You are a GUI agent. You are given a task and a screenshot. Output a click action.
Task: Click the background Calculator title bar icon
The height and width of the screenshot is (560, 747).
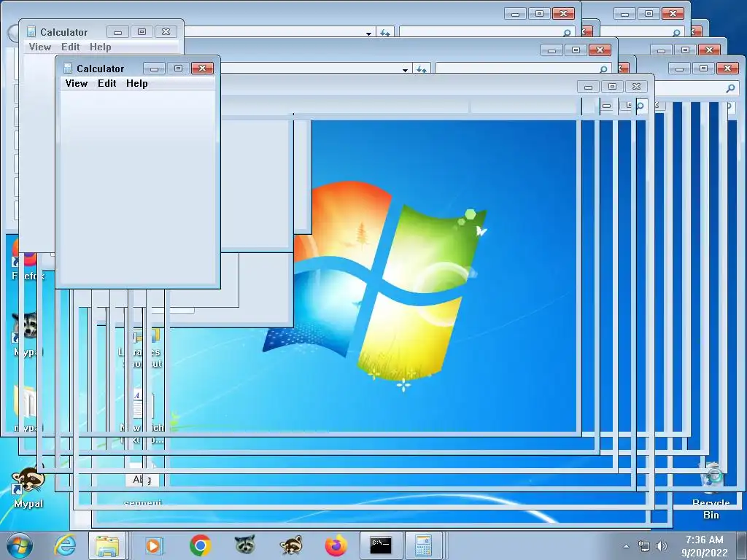pos(31,32)
